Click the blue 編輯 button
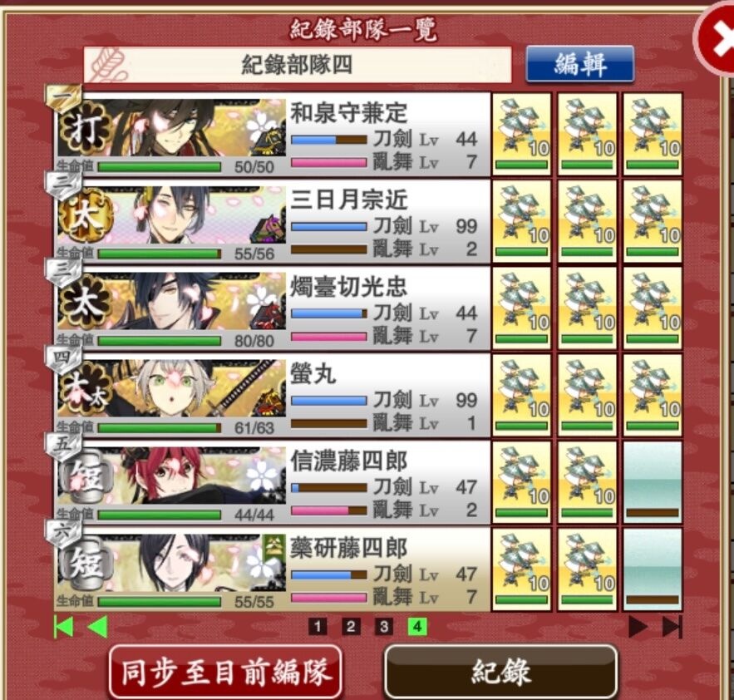Image resolution: width=734 pixels, height=700 pixels. (580, 64)
